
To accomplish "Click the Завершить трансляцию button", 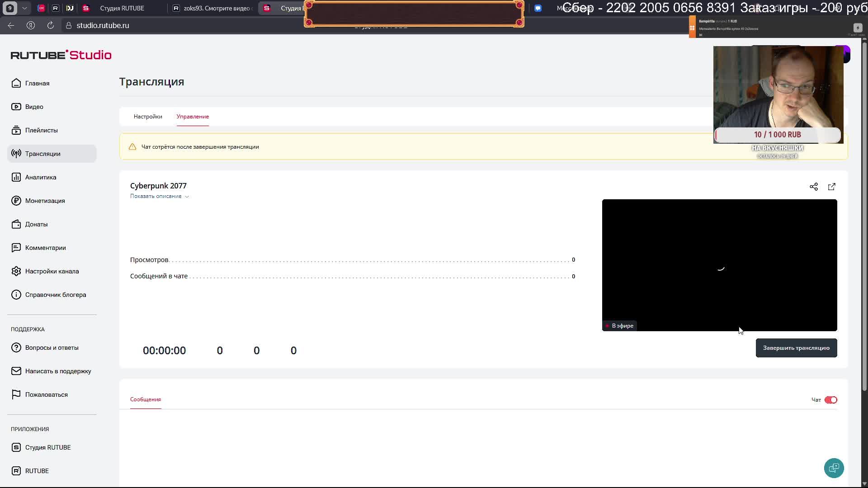I will 796,348.
